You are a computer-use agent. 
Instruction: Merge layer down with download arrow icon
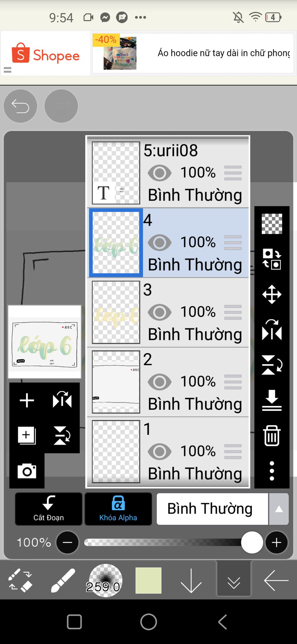click(x=272, y=400)
